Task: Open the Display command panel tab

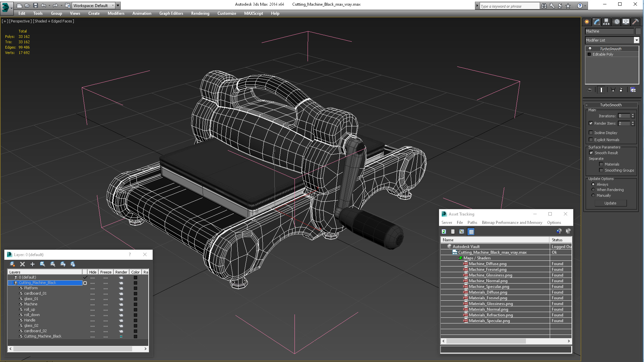Action: click(x=626, y=22)
